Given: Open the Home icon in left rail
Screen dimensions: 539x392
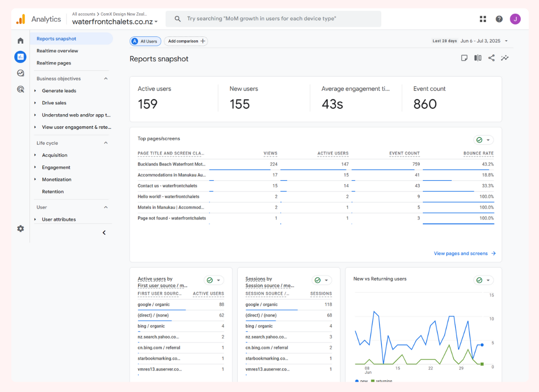Looking at the screenshot, I should coord(21,41).
